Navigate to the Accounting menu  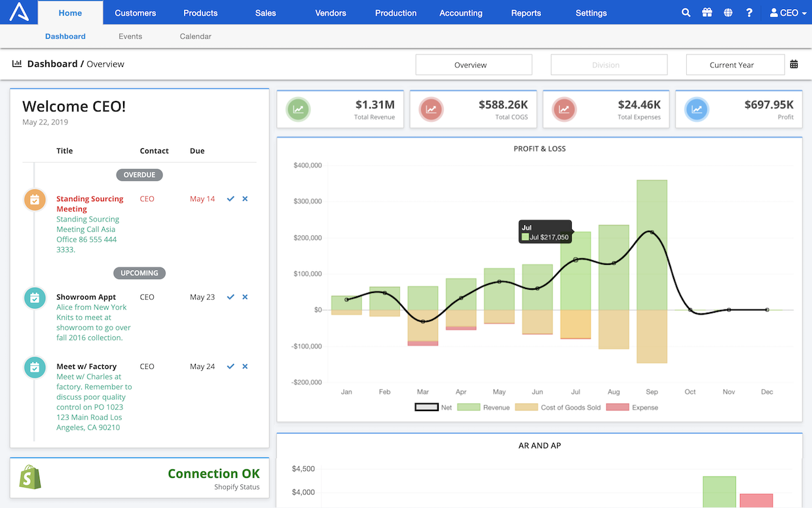pos(460,12)
